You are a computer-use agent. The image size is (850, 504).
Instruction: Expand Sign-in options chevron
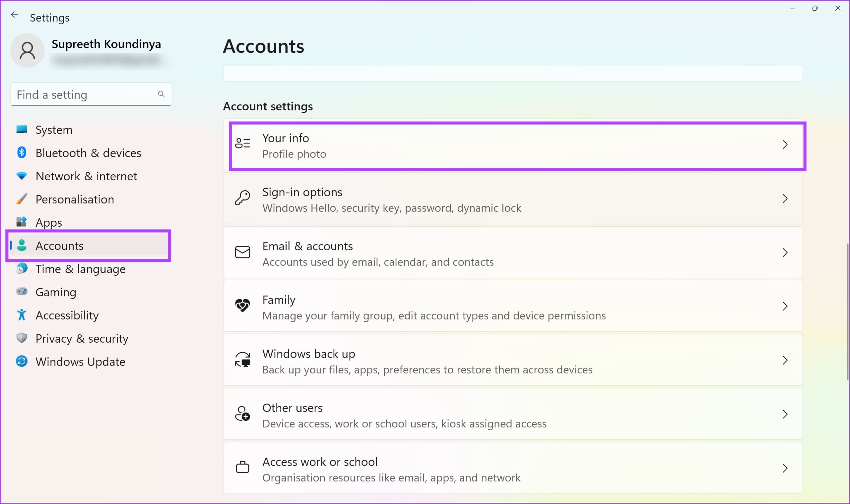pyautogui.click(x=785, y=199)
